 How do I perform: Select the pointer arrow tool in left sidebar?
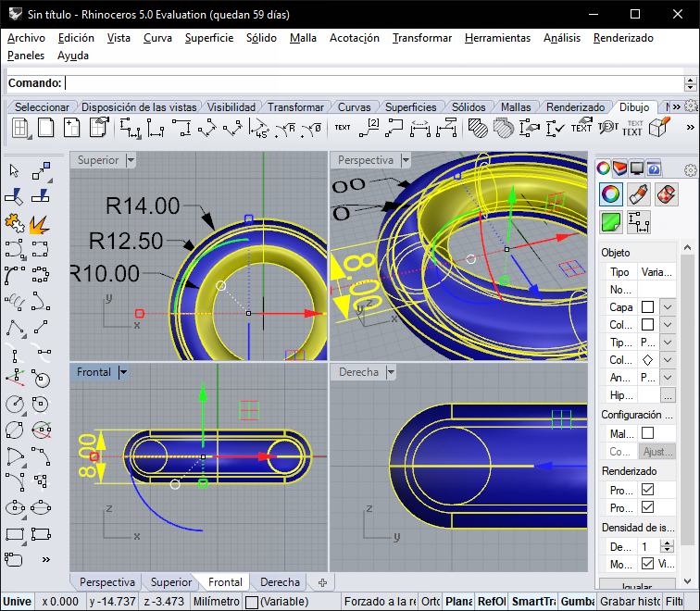(14, 170)
